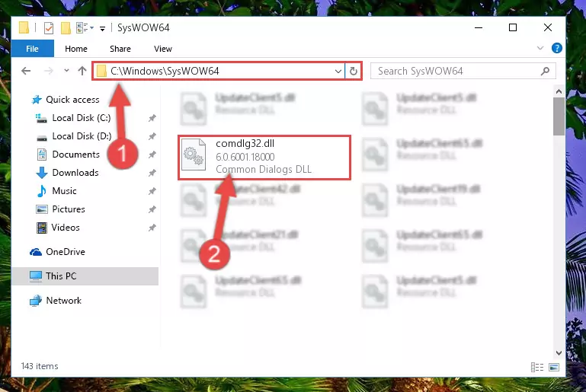
Task: Open the Recent locations dropdown
Action: [x=66, y=71]
